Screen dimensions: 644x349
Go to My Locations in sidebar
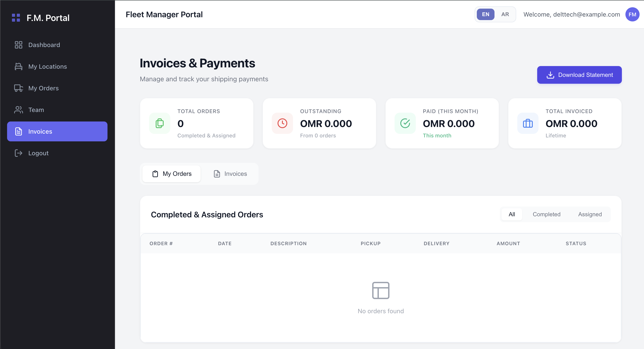pyautogui.click(x=57, y=66)
